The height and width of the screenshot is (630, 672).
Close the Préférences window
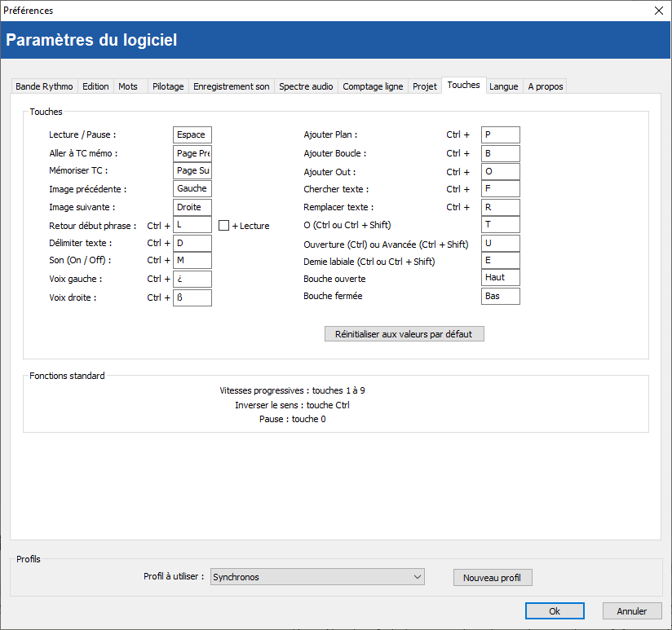(x=659, y=11)
